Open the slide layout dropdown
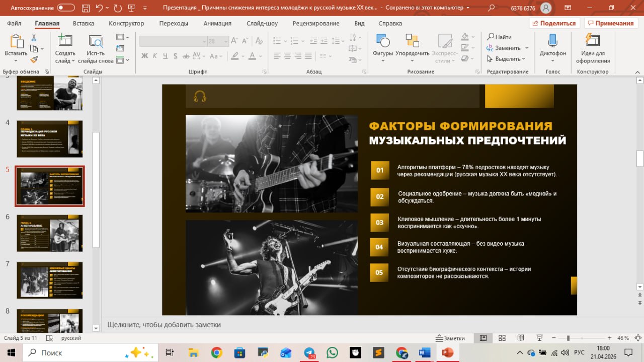644x362 pixels. 123,37
